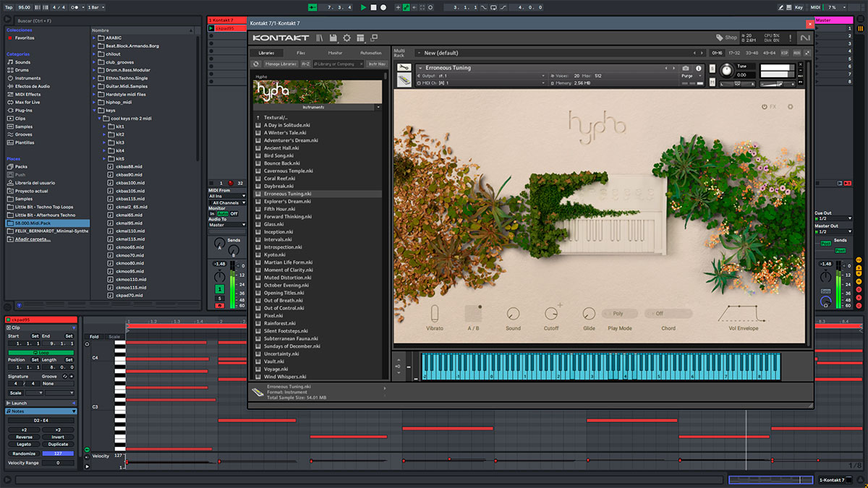The height and width of the screenshot is (488, 868).
Task: Click the Tap tempo button
Action: 9,7
